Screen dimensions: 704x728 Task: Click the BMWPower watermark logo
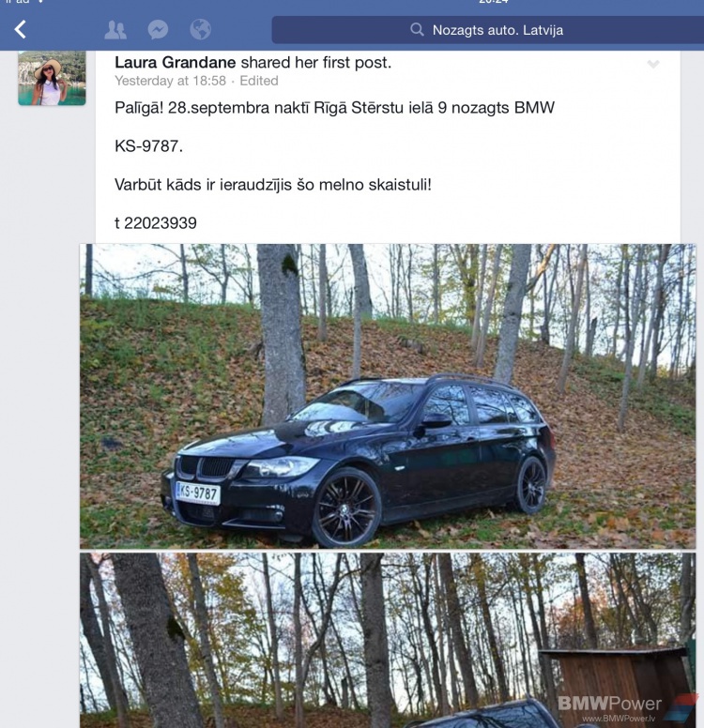pos(610,704)
